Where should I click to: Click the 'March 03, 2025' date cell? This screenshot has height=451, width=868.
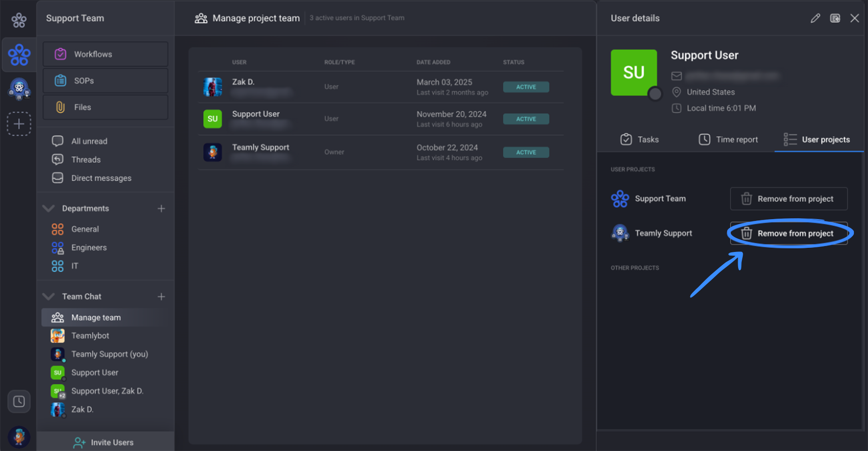(x=444, y=82)
